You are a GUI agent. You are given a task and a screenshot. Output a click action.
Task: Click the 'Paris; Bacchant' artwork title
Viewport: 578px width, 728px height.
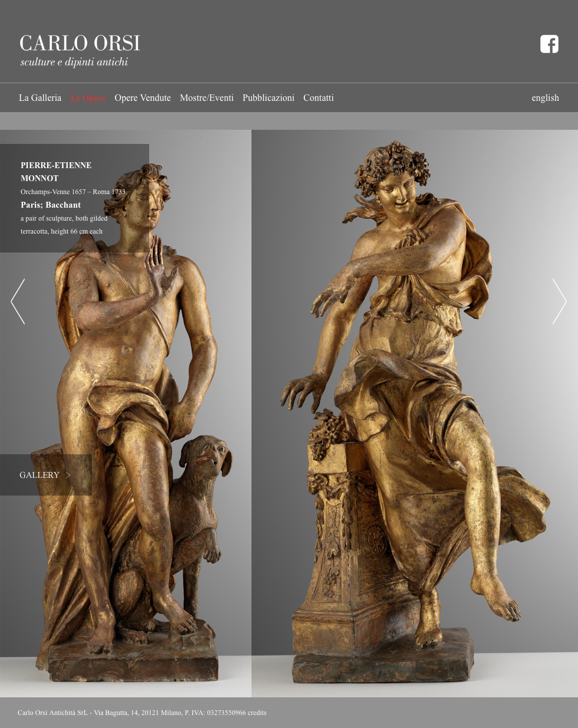(x=51, y=205)
